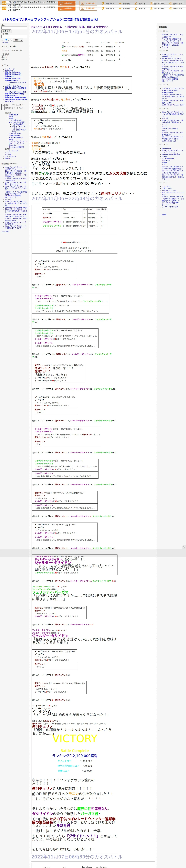Open 代理編集依頼板 board link
Viewport: 186px width, 868px height.
[x=14, y=136]
